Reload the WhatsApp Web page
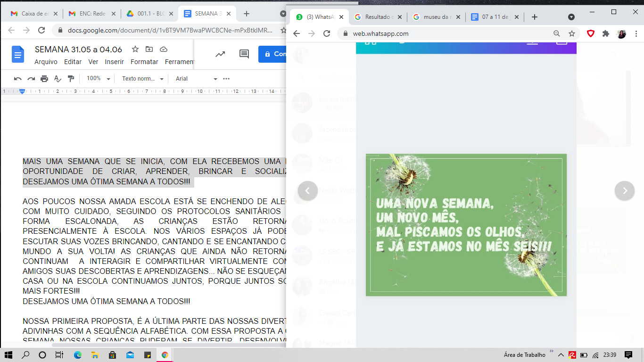The height and width of the screenshot is (362, 644). [x=327, y=33]
